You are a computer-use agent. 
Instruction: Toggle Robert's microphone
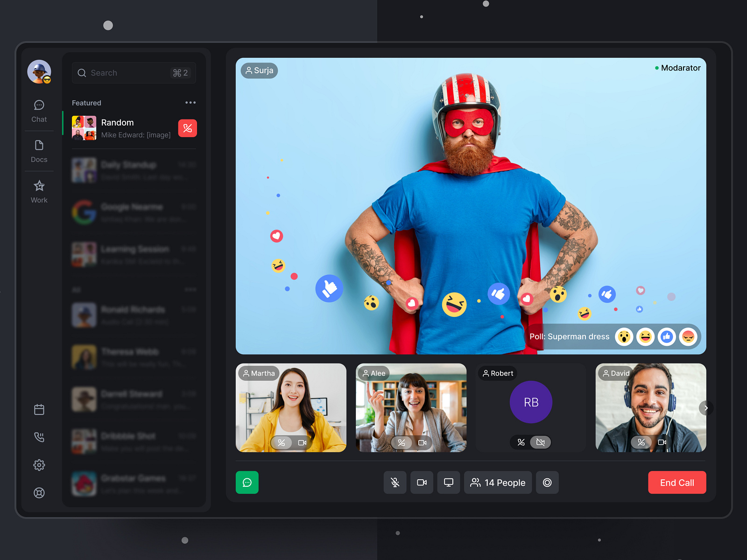(x=521, y=442)
